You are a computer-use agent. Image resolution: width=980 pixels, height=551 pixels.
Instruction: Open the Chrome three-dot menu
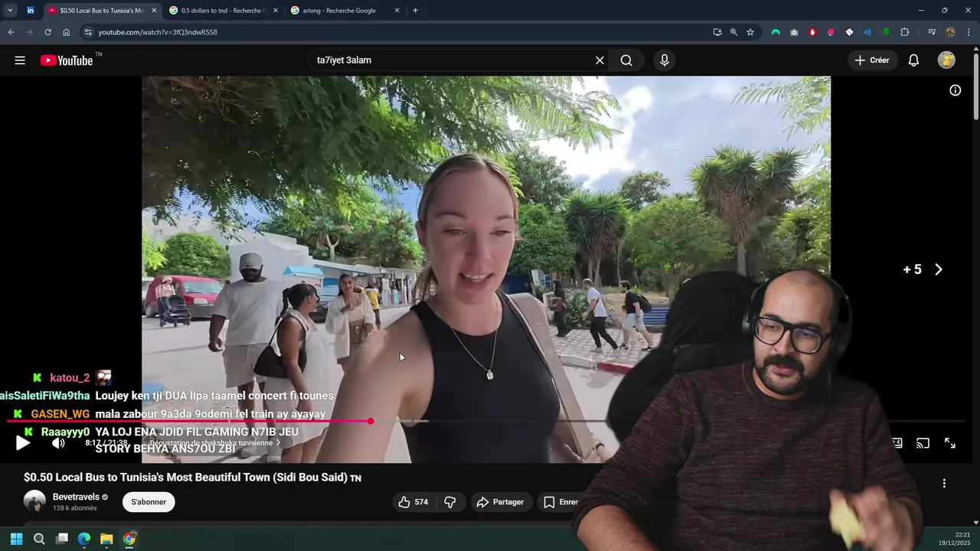click(969, 32)
